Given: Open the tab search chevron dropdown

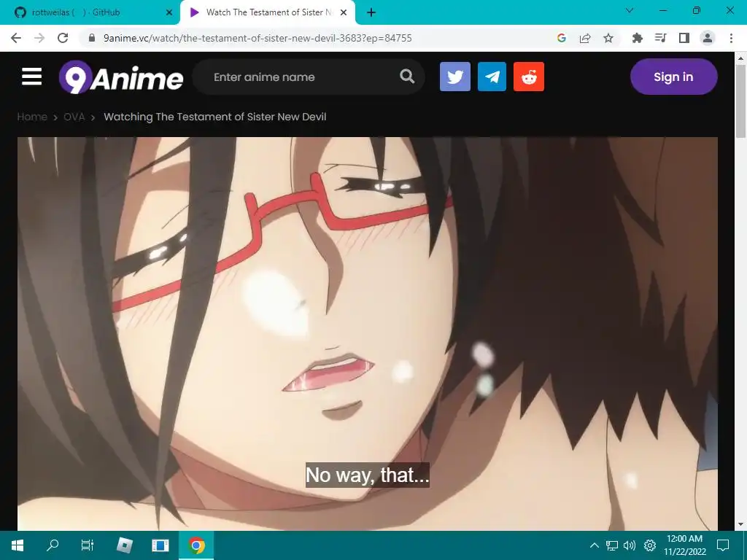Looking at the screenshot, I should (x=630, y=10).
